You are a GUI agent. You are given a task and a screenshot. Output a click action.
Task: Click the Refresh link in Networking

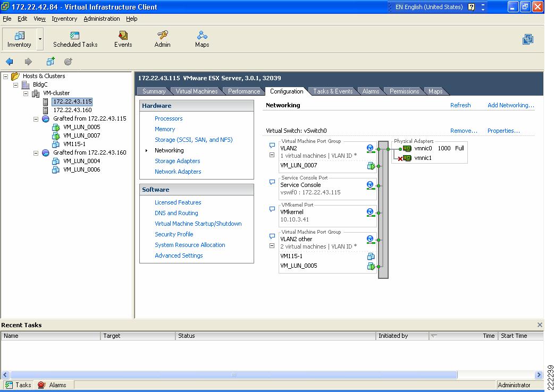(x=460, y=105)
